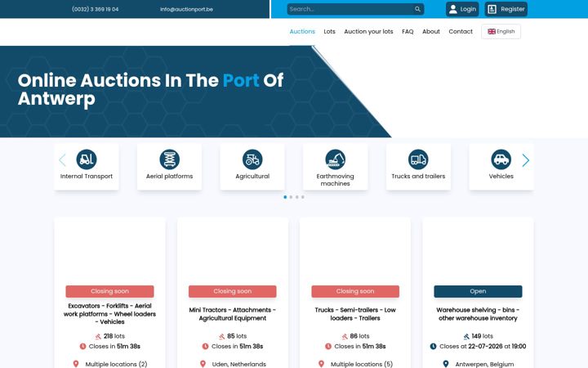Select the Auctions menu item

pos(302,32)
